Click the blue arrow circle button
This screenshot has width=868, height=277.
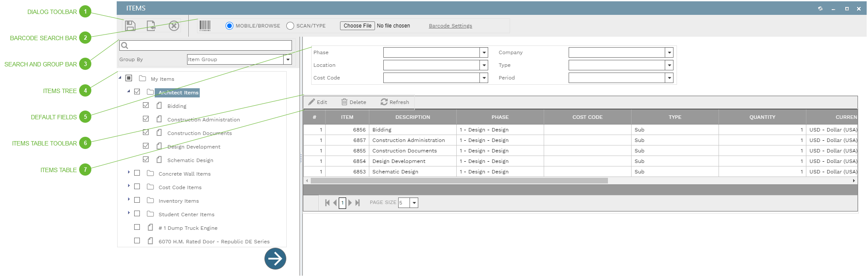pyautogui.click(x=275, y=259)
